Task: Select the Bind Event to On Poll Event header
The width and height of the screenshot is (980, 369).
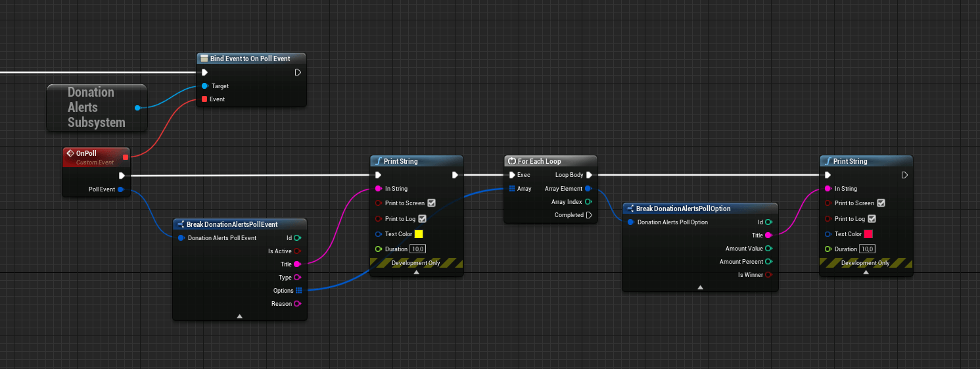Action: click(251, 59)
